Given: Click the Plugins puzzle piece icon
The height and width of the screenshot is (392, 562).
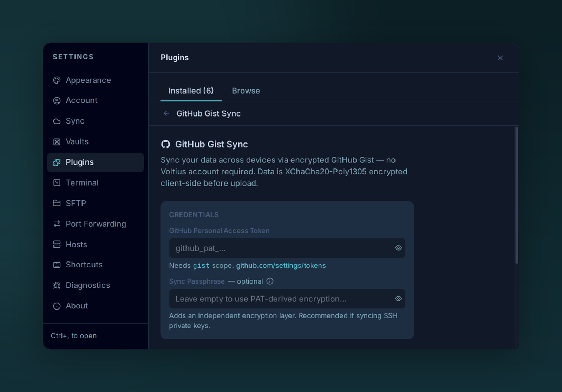Looking at the screenshot, I should 57,162.
